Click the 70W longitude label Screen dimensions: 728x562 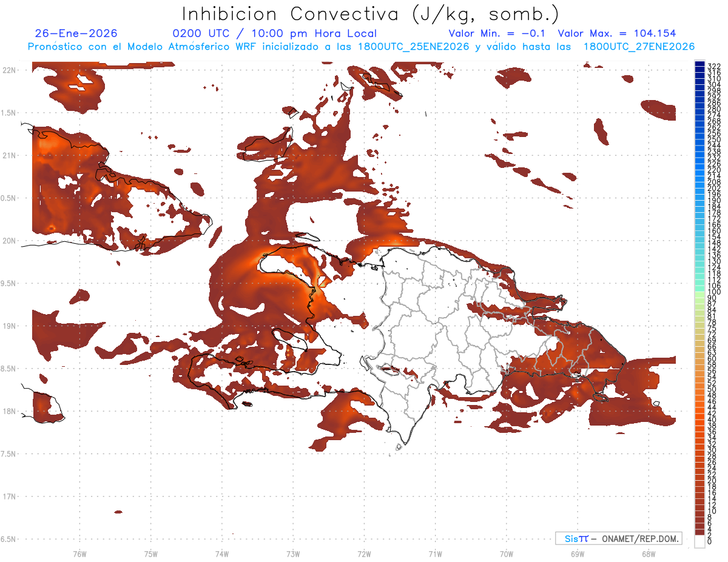507,554
